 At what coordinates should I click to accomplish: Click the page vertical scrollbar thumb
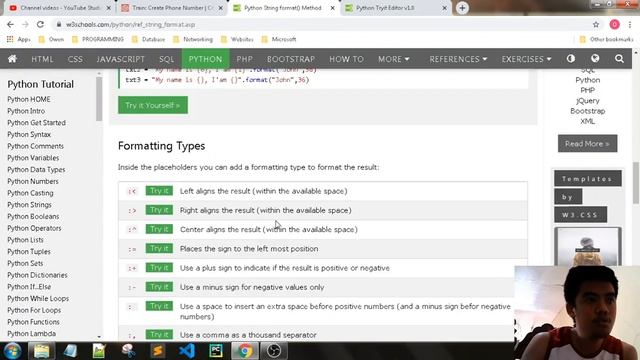coord(636,182)
